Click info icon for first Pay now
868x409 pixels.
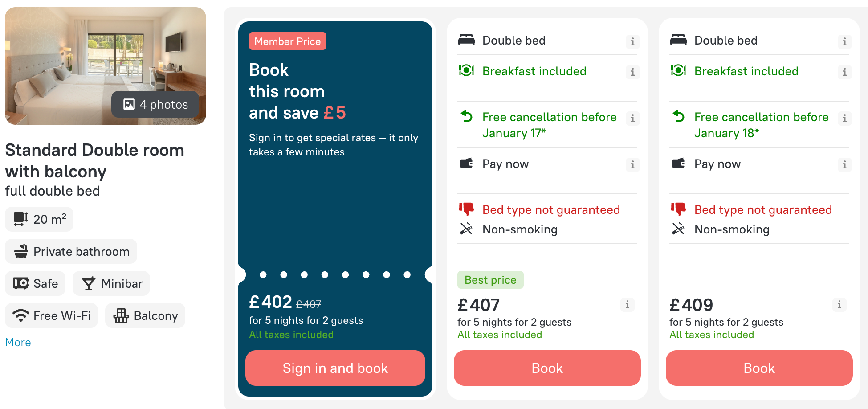coord(632,165)
